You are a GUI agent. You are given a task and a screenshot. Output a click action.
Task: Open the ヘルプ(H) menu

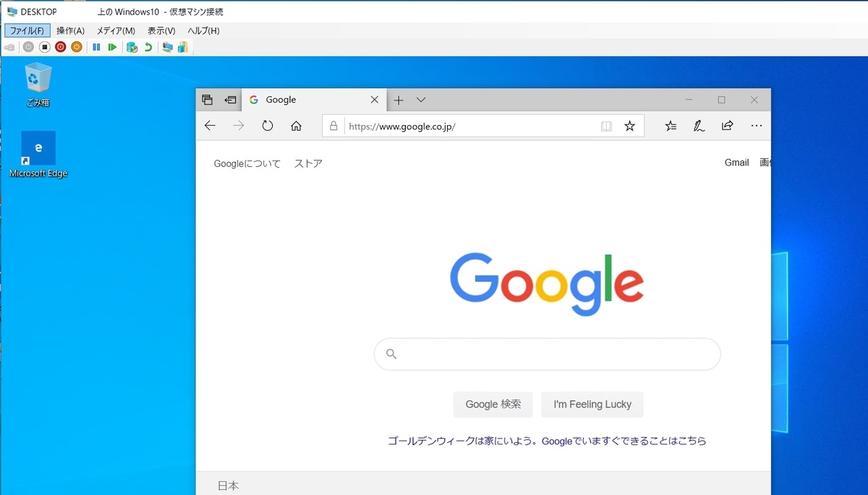click(203, 30)
